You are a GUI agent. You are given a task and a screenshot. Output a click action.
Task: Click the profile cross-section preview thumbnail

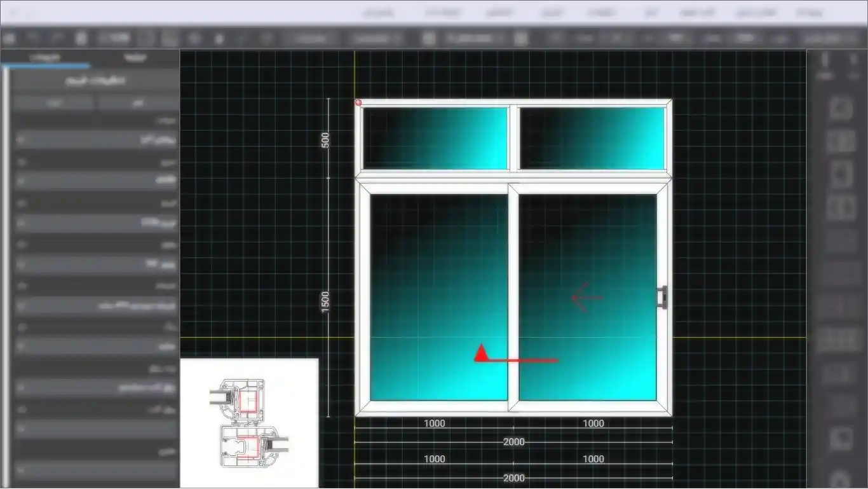[x=249, y=424]
